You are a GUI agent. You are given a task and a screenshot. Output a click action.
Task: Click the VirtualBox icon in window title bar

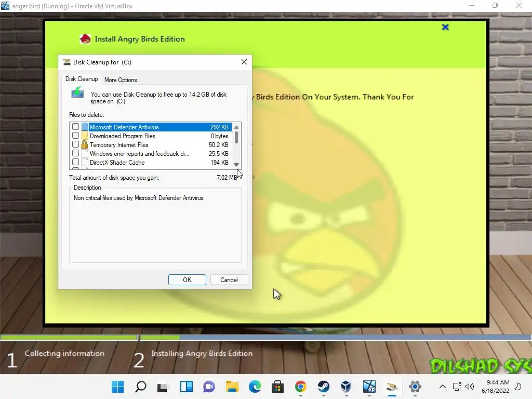[5, 6]
